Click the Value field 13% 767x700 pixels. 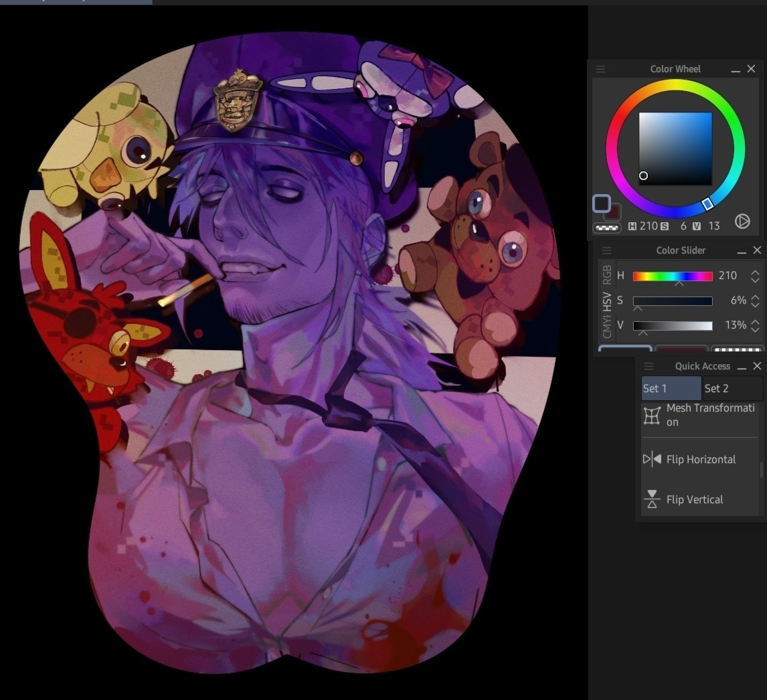point(736,325)
